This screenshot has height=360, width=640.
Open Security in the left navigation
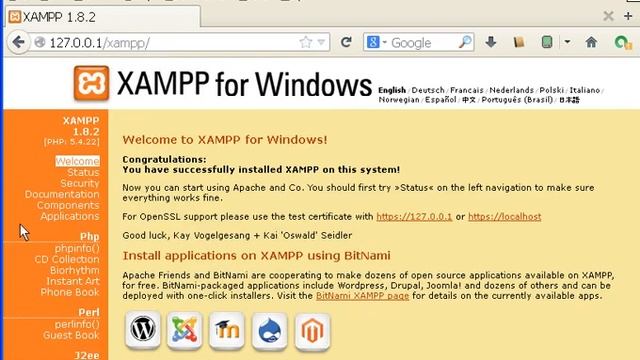[80, 183]
